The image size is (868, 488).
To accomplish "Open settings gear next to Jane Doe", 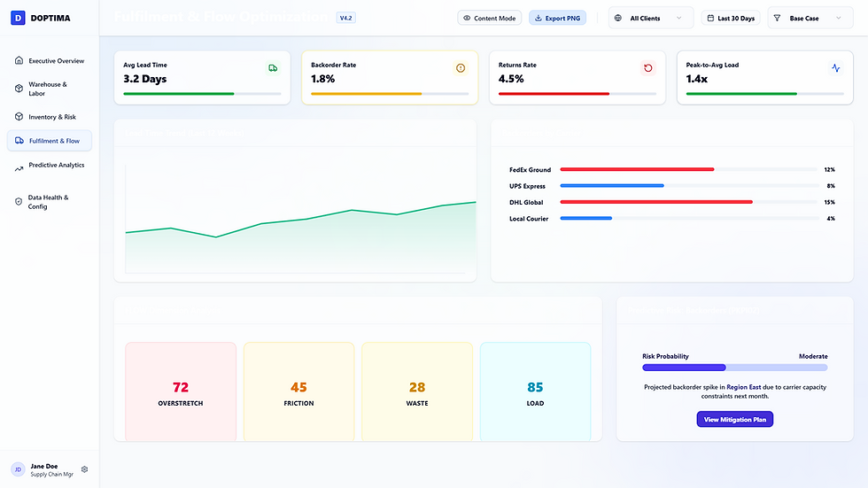I will (x=85, y=469).
